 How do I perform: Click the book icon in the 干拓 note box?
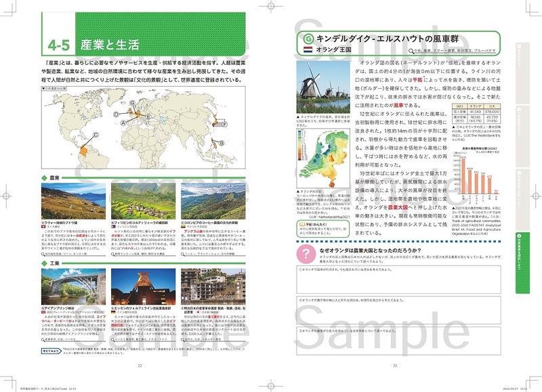click(x=301, y=224)
